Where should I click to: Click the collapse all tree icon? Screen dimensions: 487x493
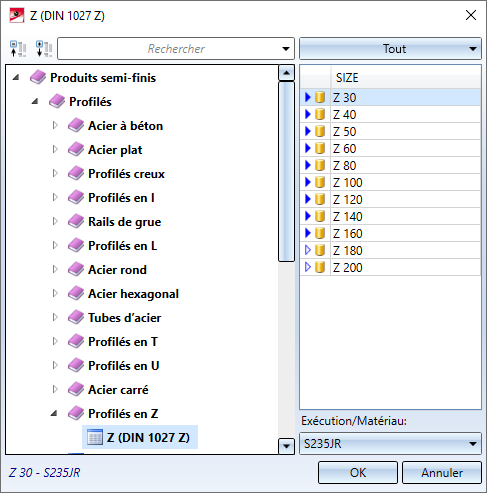pos(18,49)
